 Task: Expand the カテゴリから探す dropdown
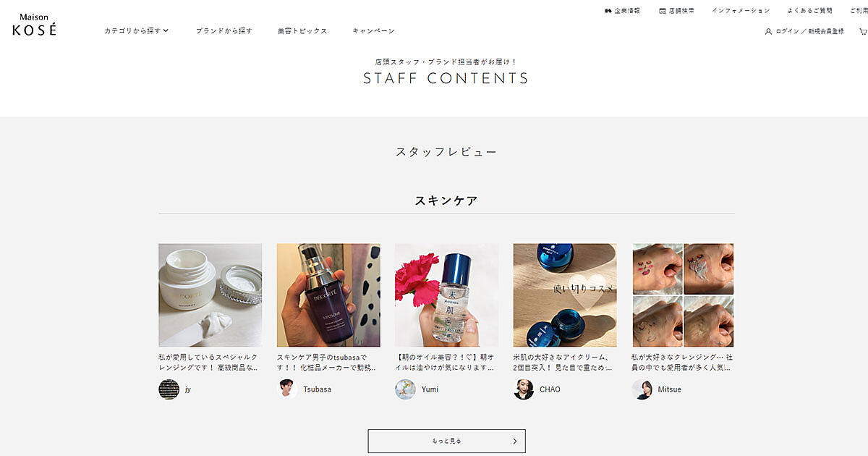pyautogui.click(x=137, y=31)
